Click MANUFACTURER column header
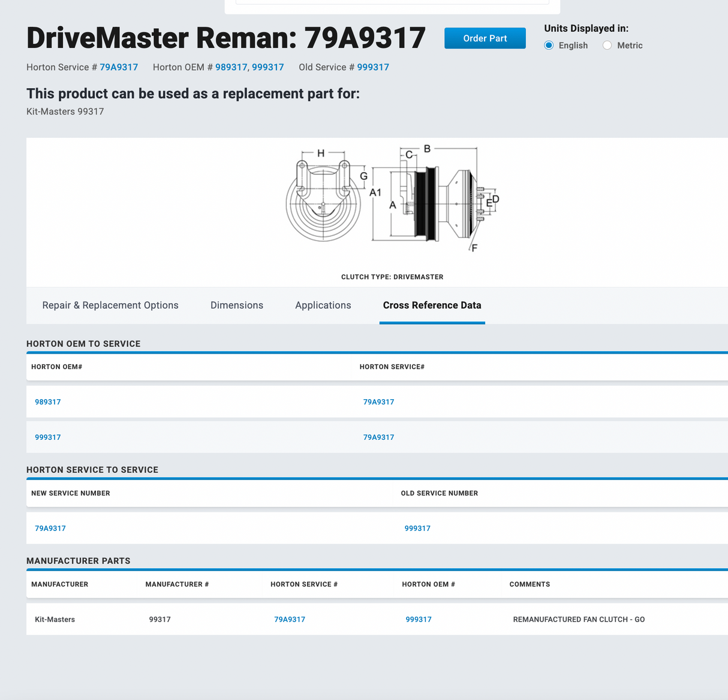 pos(60,584)
